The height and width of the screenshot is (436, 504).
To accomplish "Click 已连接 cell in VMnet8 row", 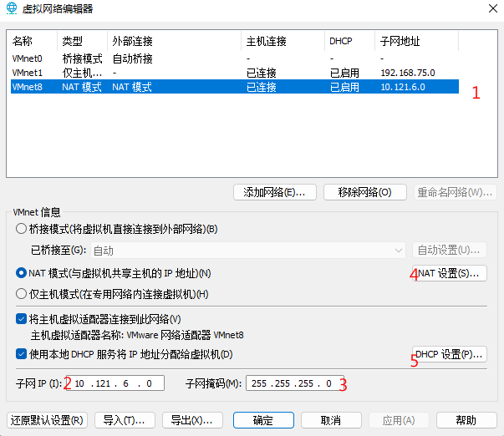I will [262, 87].
